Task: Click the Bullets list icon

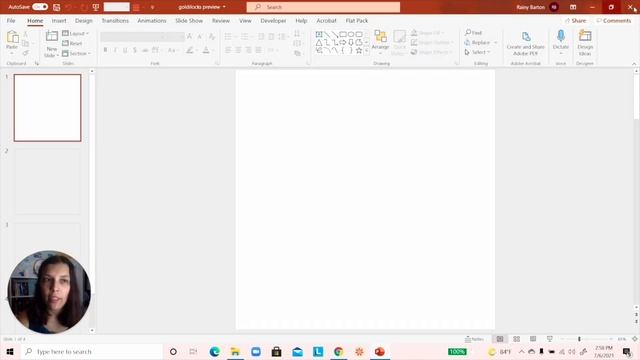Action: pyautogui.click(x=228, y=37)
